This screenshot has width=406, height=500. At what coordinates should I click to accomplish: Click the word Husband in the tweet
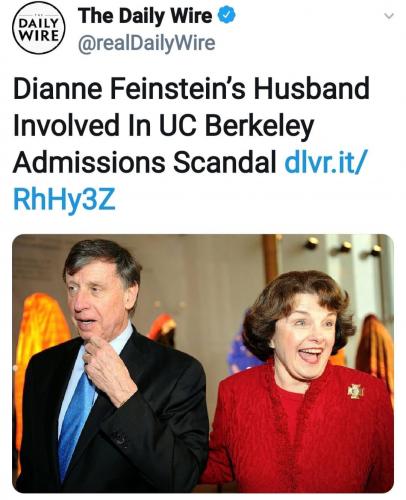(x=311, y=88)
